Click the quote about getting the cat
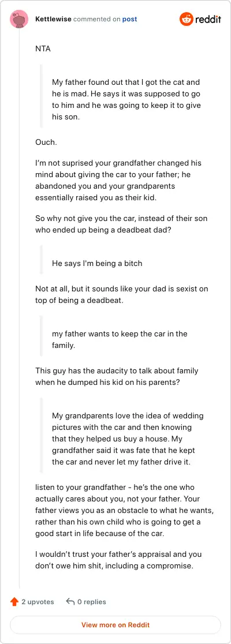 126,100
